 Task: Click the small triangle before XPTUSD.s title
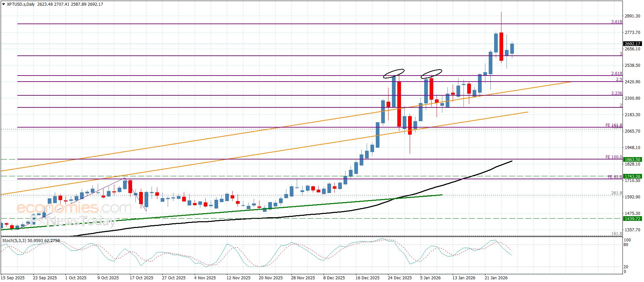(x=3, y=4)
